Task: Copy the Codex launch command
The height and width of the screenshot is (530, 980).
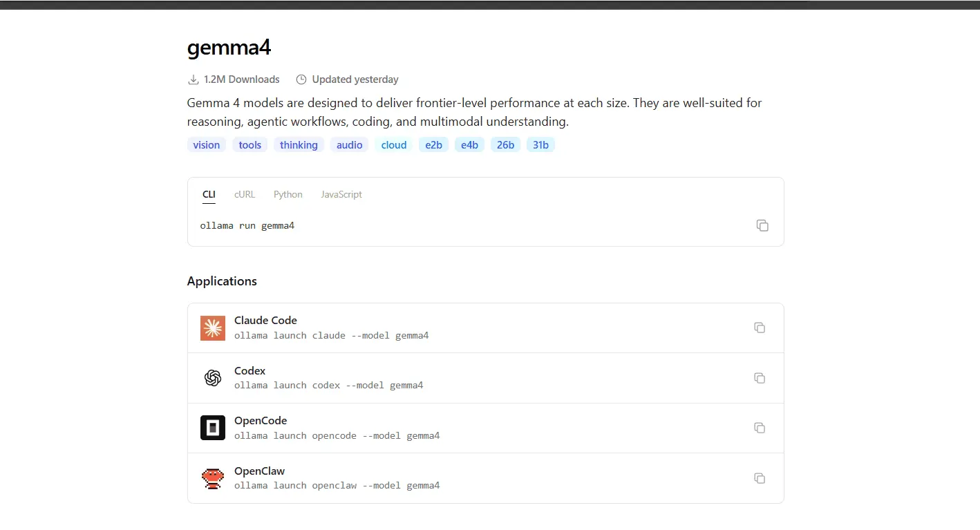Action: (x=760, y=378)
